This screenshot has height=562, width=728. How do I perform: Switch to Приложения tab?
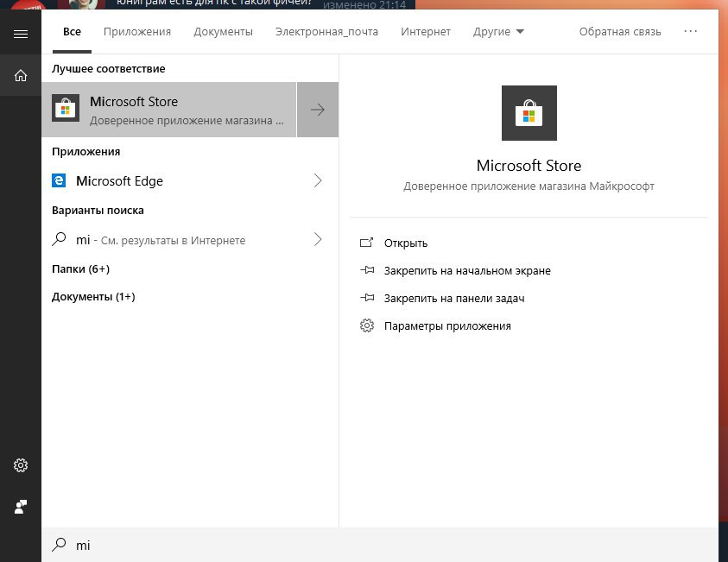point(137,32)
